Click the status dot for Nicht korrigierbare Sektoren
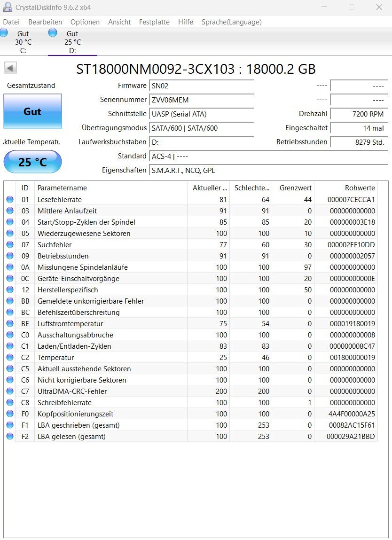 pyautogui.click(x=10, y=380)
